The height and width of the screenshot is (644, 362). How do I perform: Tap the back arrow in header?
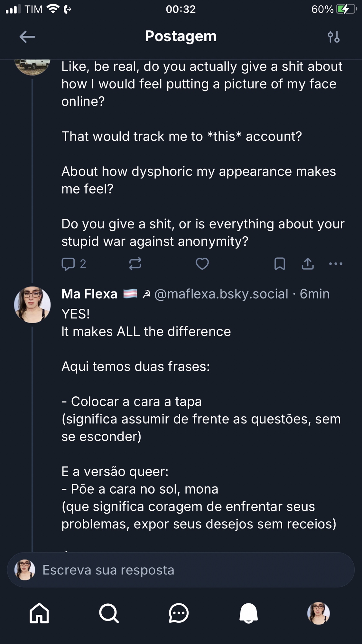coord(27,37)
